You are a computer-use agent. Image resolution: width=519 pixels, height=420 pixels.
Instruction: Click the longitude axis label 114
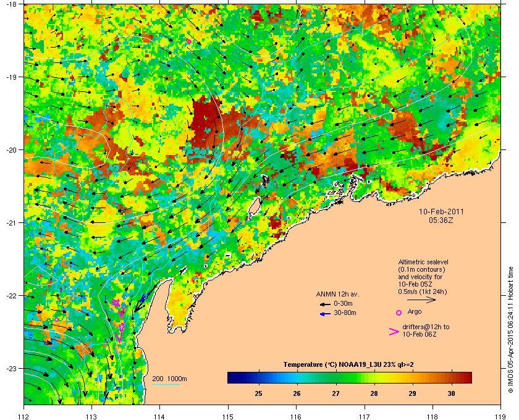click(159, 416)
